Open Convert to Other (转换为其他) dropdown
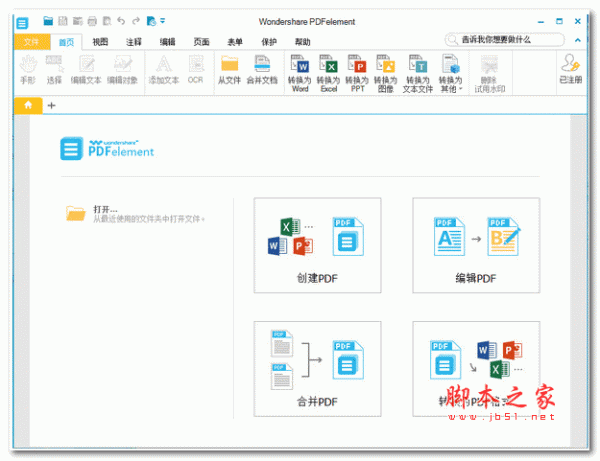Viewport: 600px width, 461px height. click(450, 73)
